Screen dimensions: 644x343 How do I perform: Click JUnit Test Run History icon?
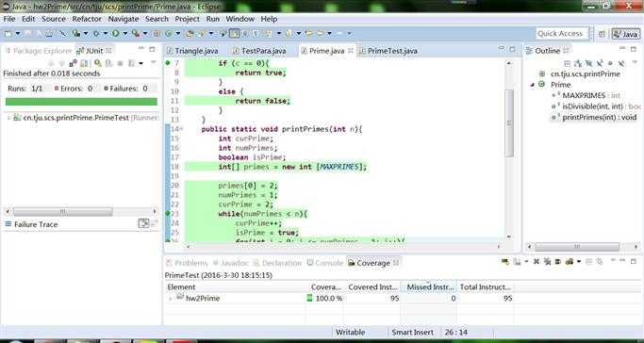click(x=131, y=63)
